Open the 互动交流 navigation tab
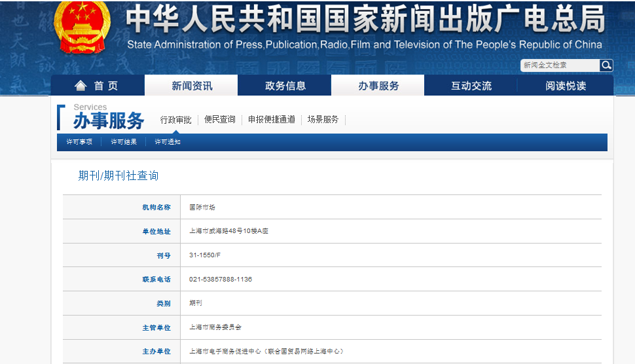 pos(471,85)
